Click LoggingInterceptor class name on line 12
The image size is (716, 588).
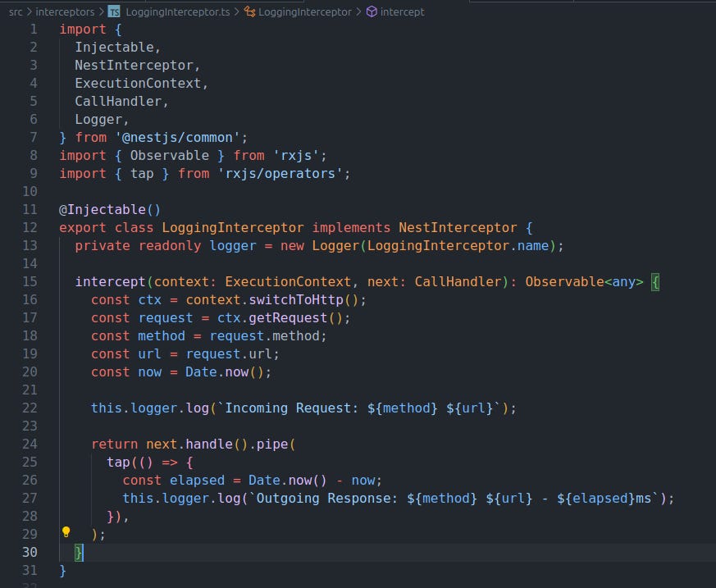pyautogui.click(x=232, y=227)
